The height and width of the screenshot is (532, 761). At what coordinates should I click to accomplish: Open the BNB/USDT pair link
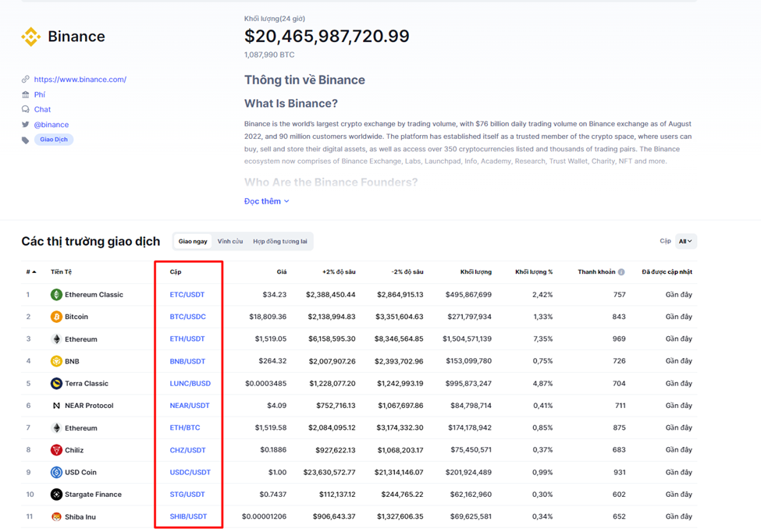187,361
